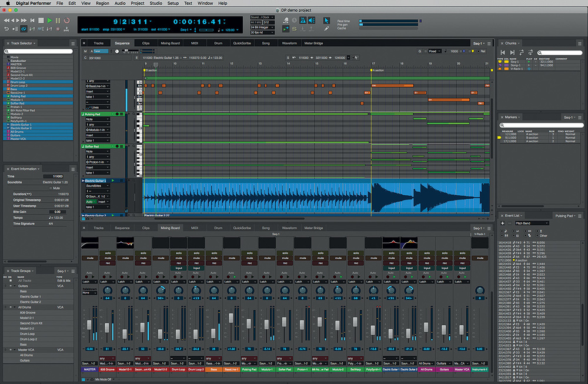This screenshot has height=384, width=588.
Task: Click the Track Selector search field
Action: tap(38, 51)
